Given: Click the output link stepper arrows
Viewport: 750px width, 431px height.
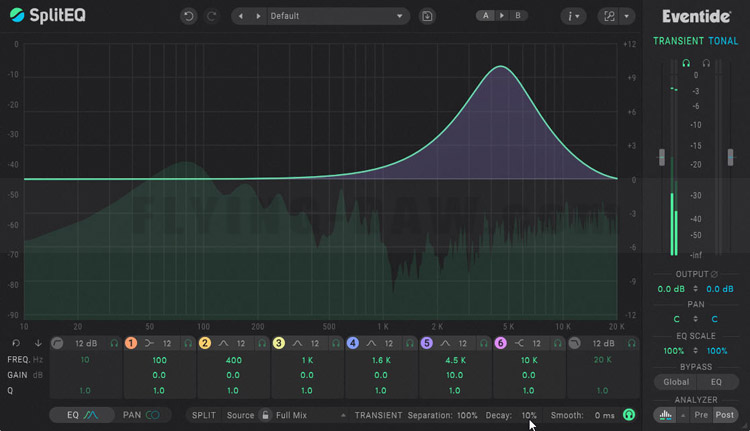Looking at the screenshot, I should click(695, 289).
